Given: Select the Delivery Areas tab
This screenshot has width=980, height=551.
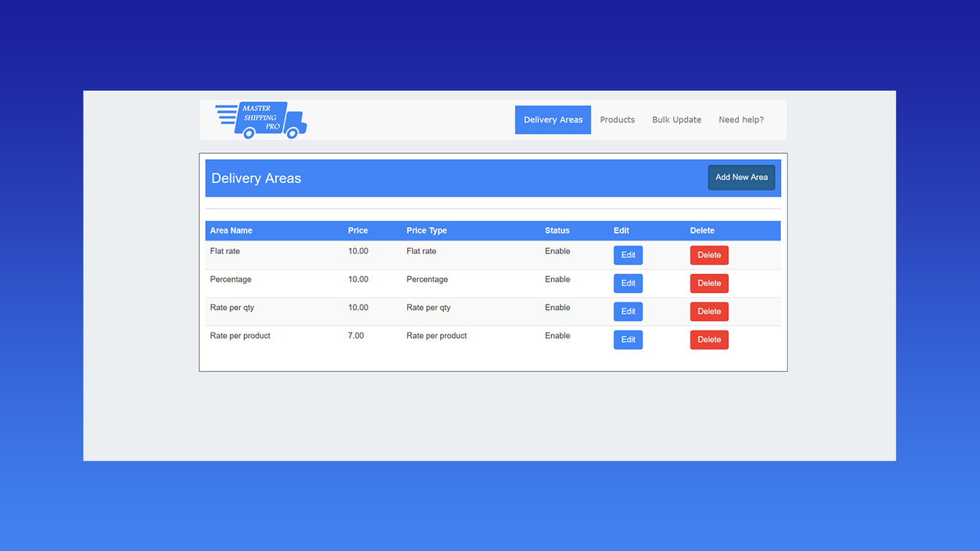Looking at the screenshot, I should pos(553,119).
